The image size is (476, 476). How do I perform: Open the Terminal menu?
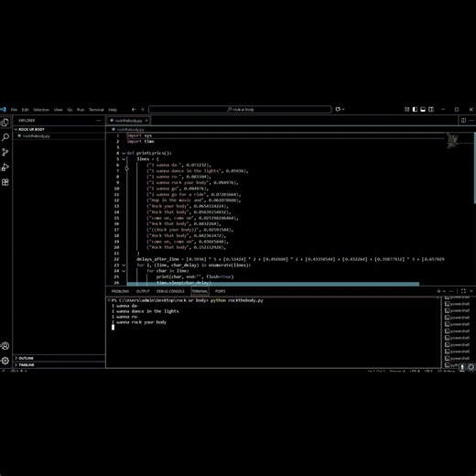click(96, 110)
